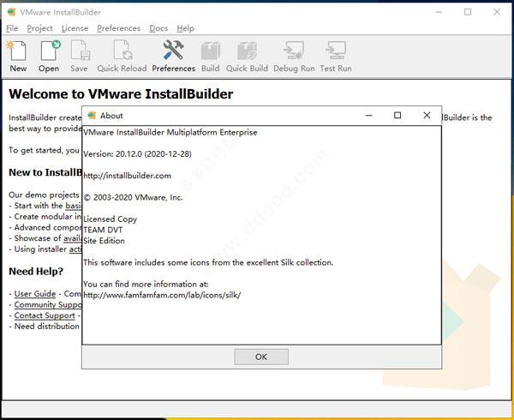Minimize the VMware InstallBuilder main window
Viewport: 514px width, 420px height.
pyautogui.click(x=439, y=12)
